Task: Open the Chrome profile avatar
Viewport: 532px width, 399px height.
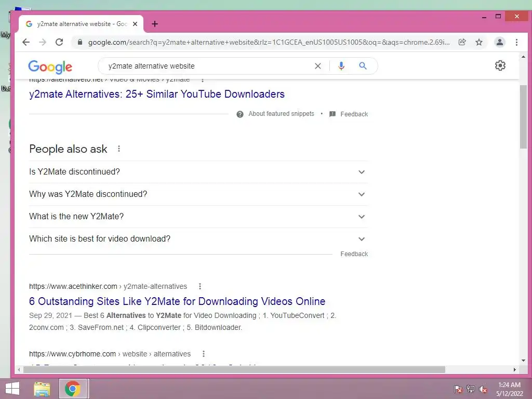Action: (499, 42)
